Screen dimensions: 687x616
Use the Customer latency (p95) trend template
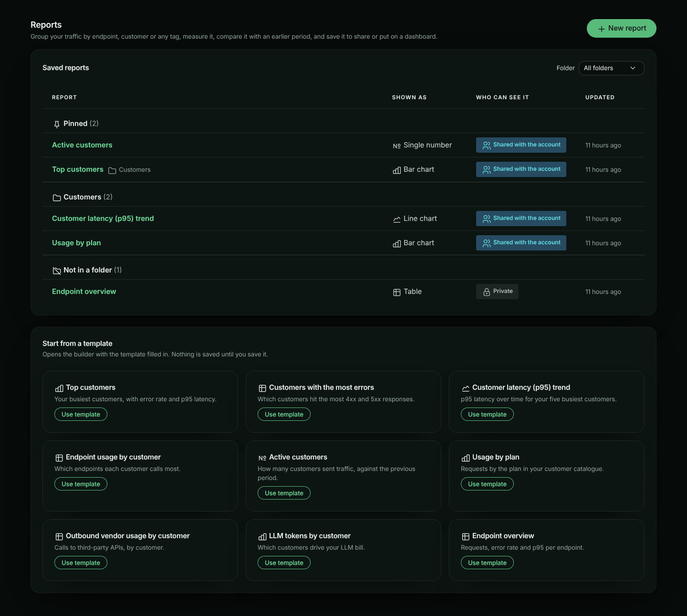[487, 414]
